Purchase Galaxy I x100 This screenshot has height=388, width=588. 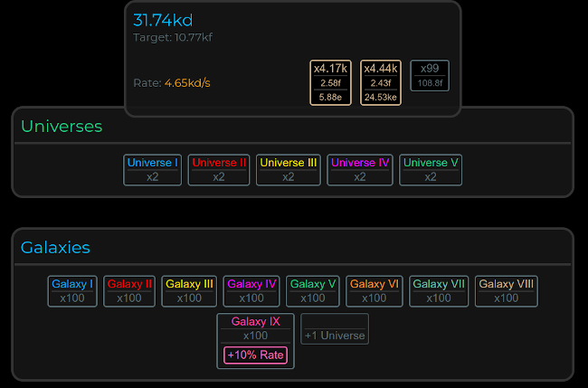click(72, 291)
